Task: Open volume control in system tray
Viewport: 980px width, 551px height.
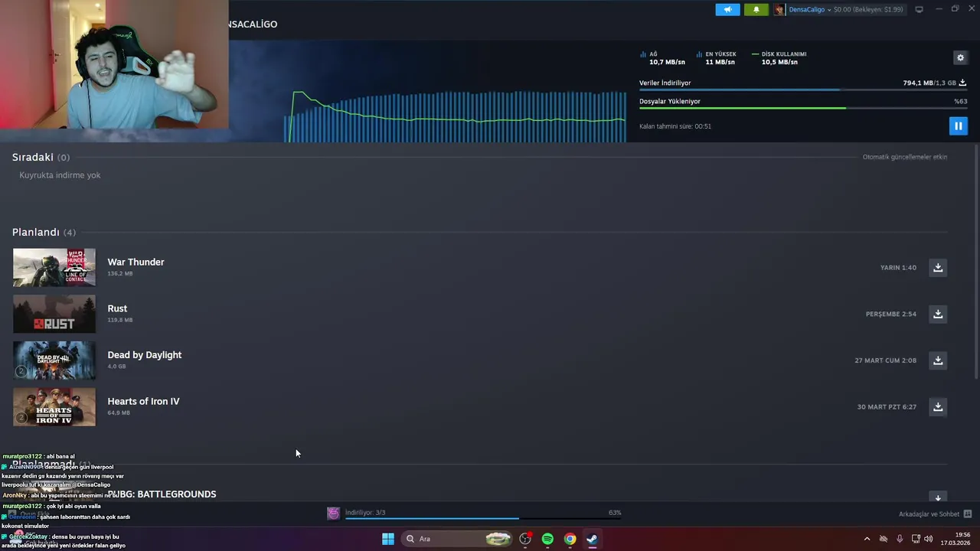Action: (x=929, y=539)
